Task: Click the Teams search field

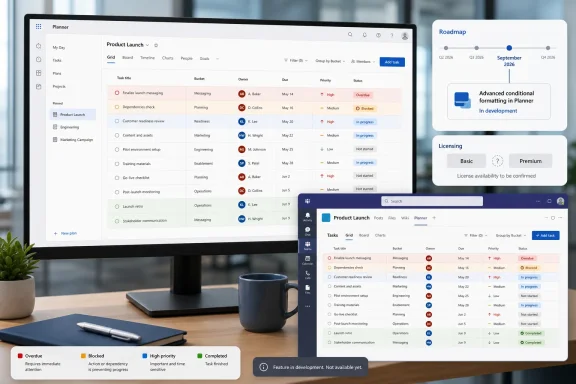Action: [432, 201]
